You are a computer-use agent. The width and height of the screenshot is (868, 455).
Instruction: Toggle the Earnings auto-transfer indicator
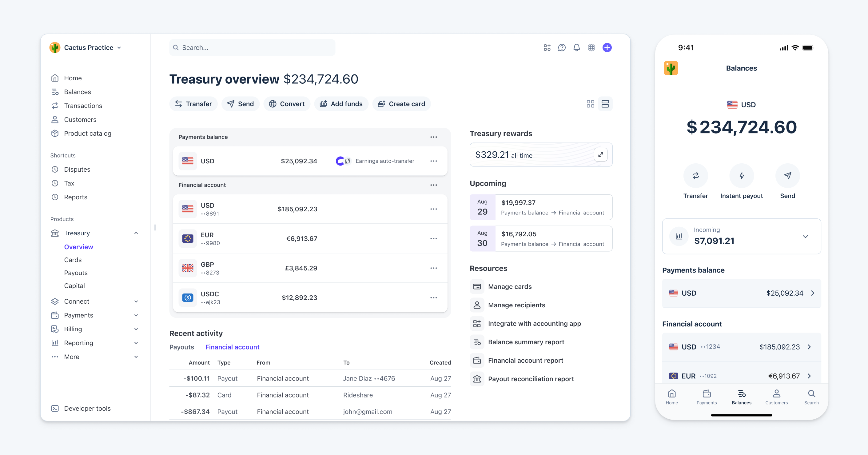[343, 161]
